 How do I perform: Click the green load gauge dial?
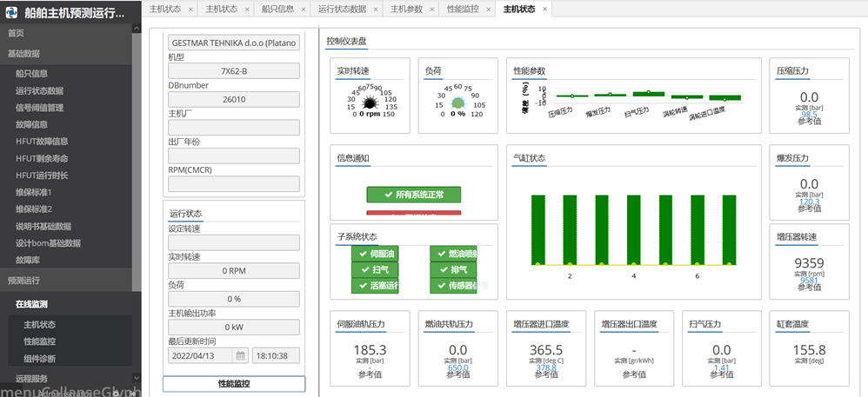pyautogui.click(x=458, y=104)
